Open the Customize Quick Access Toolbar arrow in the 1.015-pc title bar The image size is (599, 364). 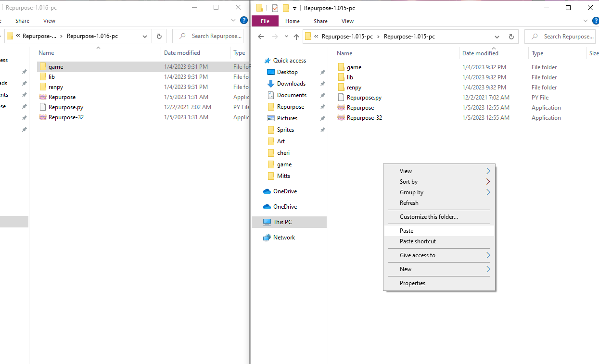(294, 9)
